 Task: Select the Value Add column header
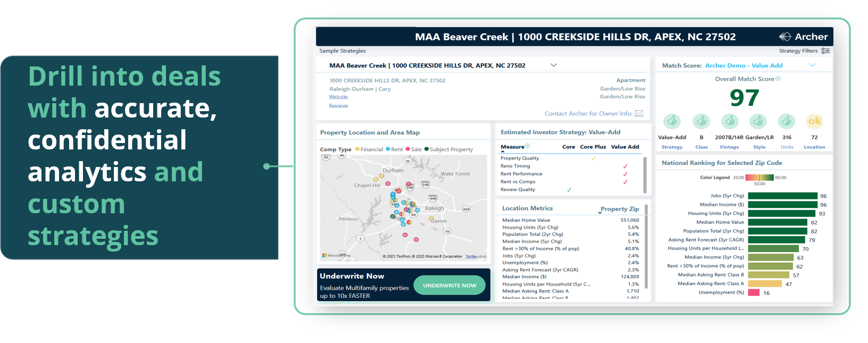[x=625, y=147]
